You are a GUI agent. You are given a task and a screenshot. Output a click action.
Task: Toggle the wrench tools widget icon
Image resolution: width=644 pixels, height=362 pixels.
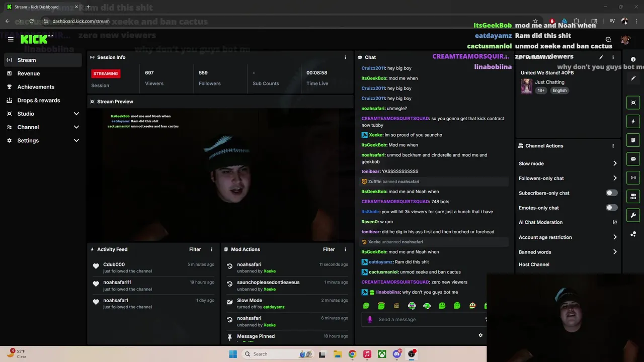[x=633, y=215]
